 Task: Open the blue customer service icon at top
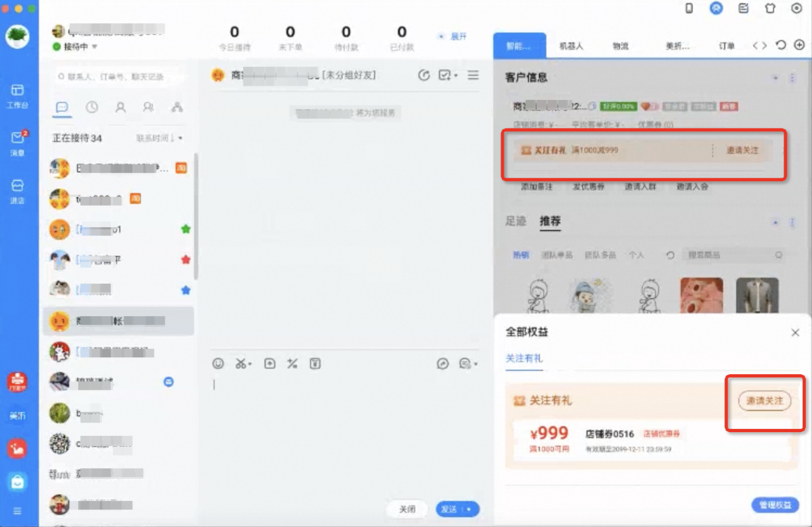716,8
